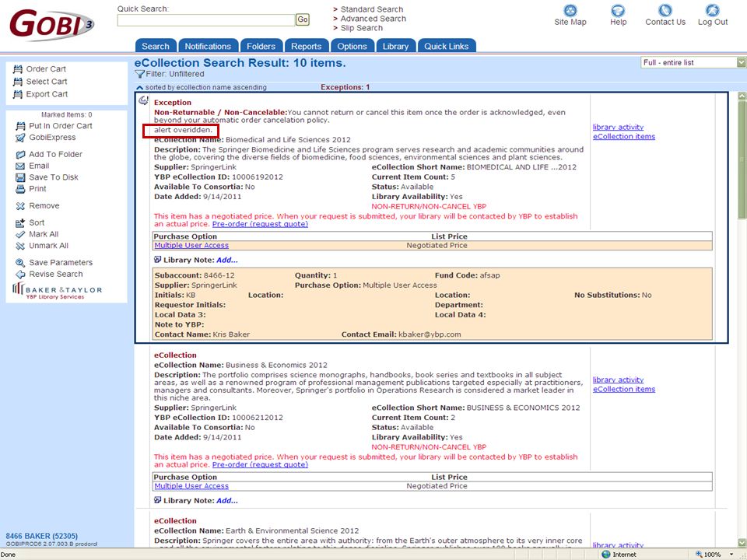Click Pre-order link for Biomedical and Life Sciences

(x=260, y=224)
